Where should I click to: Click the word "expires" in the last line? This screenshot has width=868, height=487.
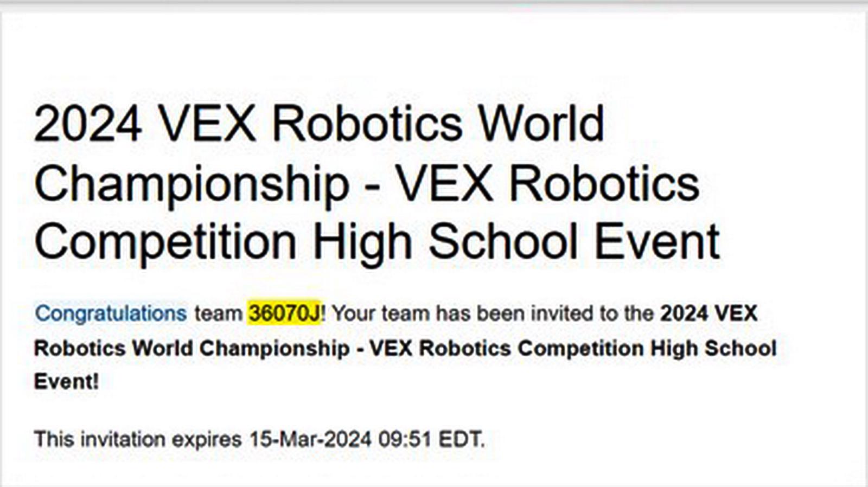(x=206, y=439)
